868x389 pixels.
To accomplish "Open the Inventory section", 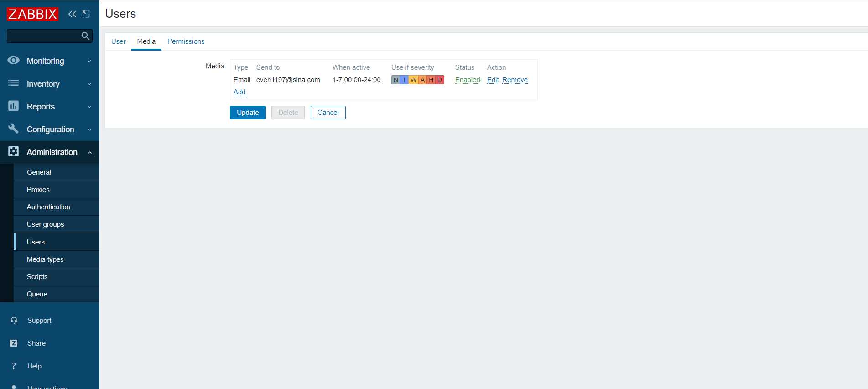I will 50,84.
